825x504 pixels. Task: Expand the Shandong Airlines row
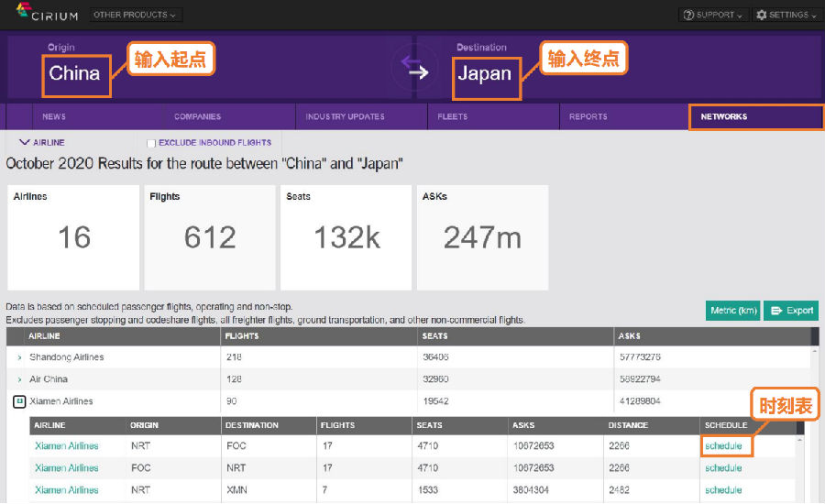coord(19,357)
